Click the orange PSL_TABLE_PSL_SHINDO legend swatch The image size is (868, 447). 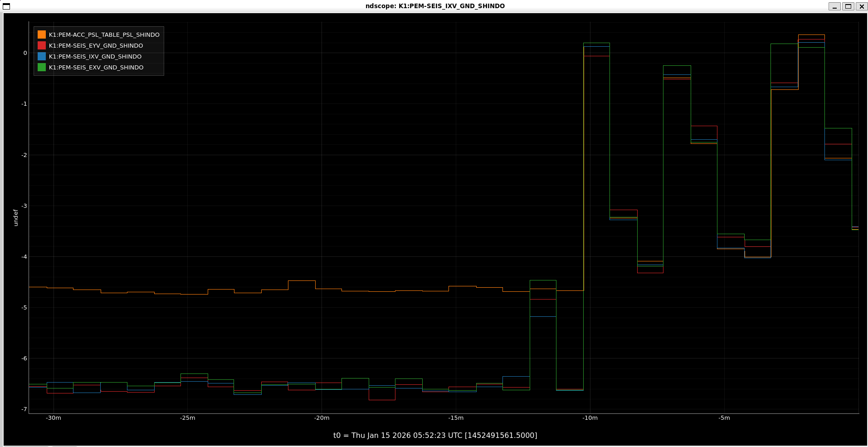click(42, 34)
